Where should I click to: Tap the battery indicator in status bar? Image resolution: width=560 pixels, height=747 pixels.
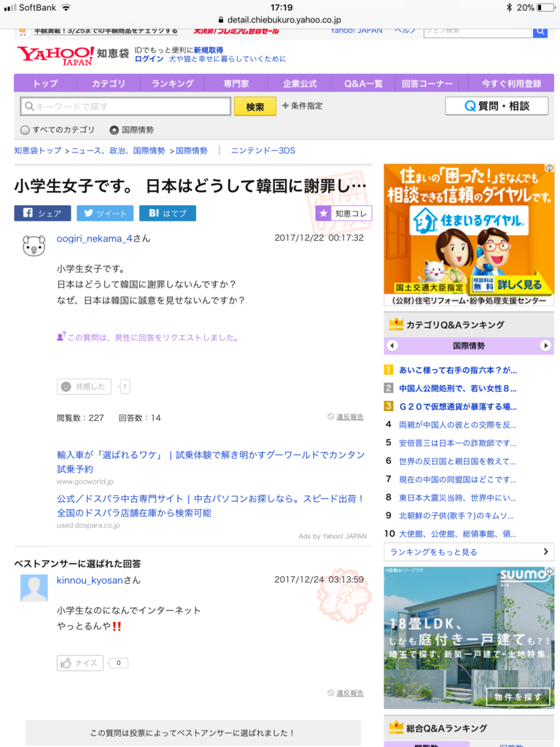click(545, 7)
